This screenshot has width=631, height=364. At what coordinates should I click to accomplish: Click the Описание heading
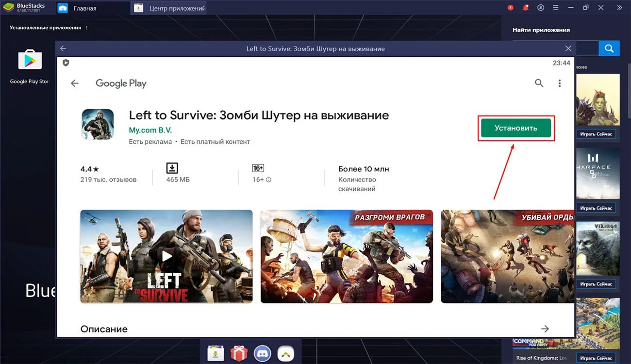click(104, 329)
